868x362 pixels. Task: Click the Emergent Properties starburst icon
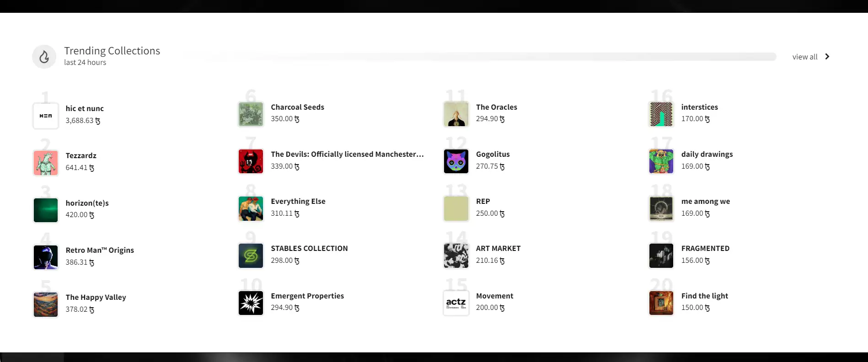pos(251,303)
